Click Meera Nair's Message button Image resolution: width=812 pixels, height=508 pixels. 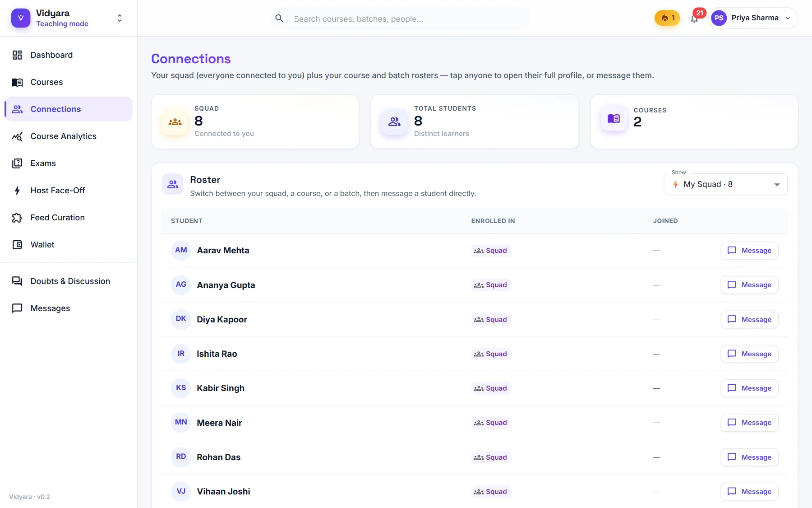tap(749, 423)
